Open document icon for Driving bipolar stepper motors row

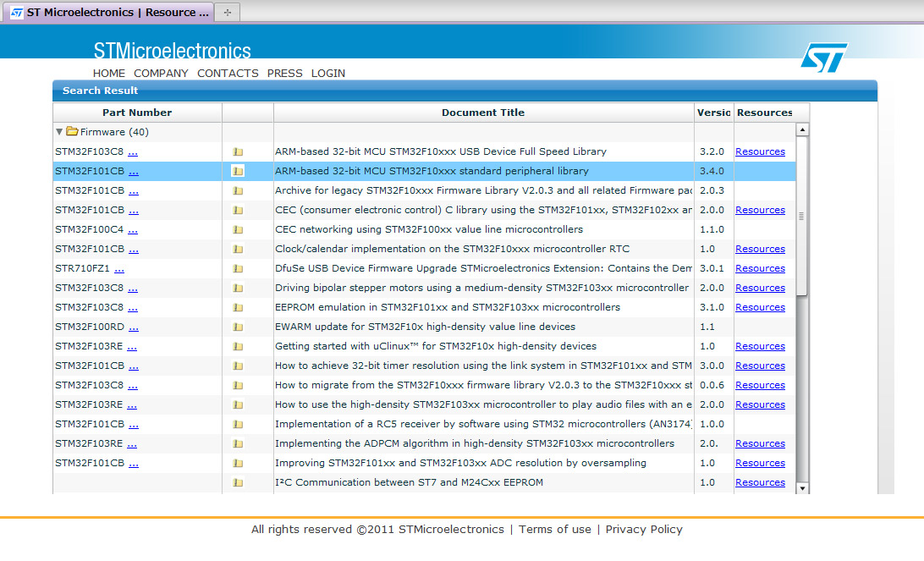pyautogui.click(x=238, y=289)
